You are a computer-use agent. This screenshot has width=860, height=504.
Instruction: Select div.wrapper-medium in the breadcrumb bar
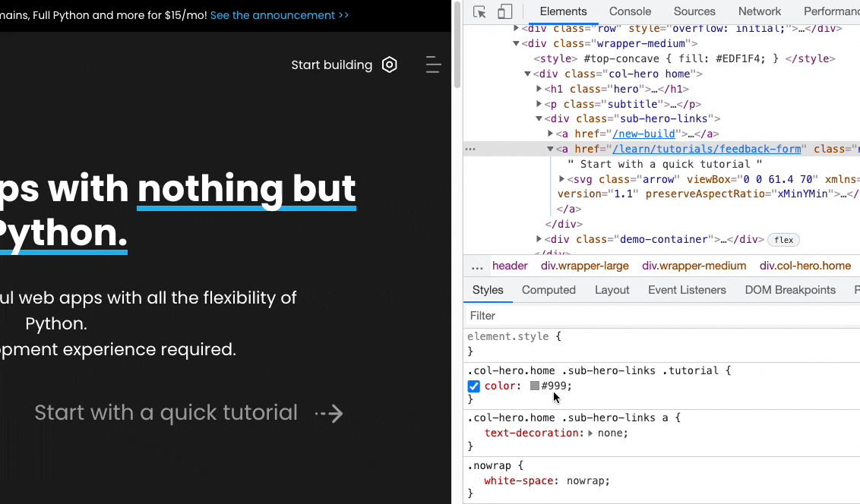694,266
